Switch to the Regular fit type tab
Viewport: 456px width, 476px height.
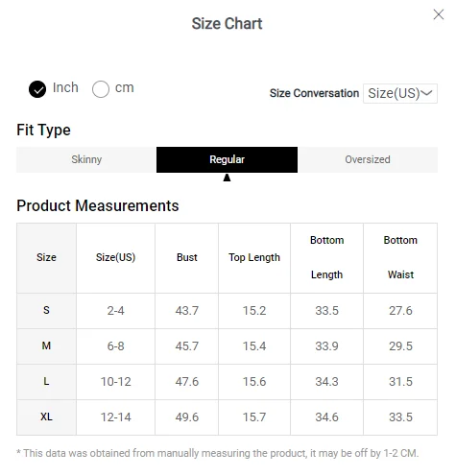(x=227, y=159)
